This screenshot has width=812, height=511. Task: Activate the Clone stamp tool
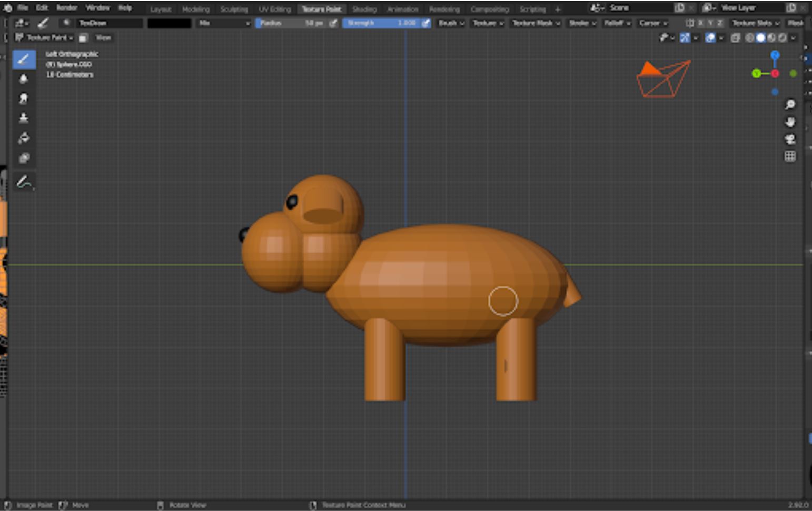24,118
